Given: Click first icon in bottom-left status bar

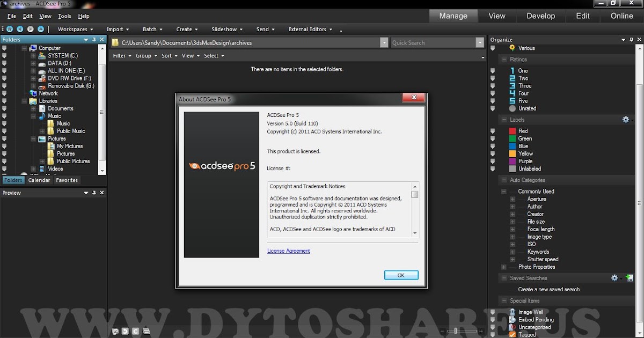Looking at the screenshot, I should [x=115, y=331].
